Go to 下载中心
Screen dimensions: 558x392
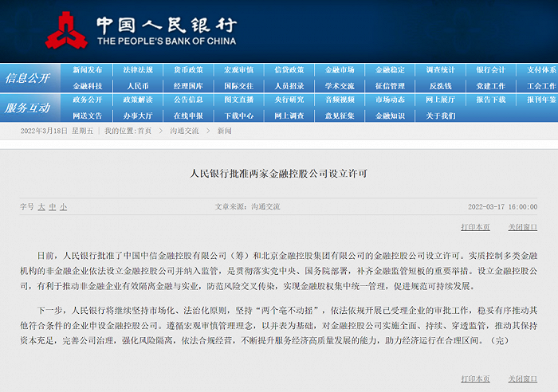(x=239, y=116)
